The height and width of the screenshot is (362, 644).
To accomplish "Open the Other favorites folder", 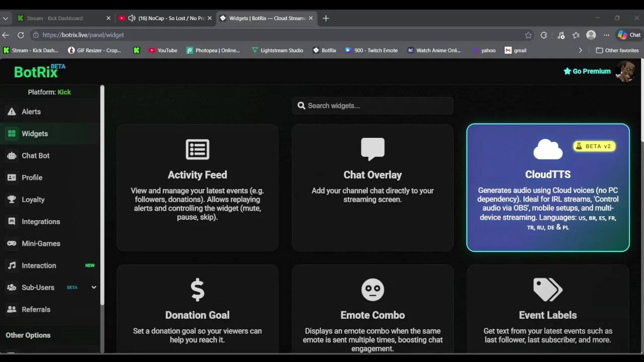I will [617, 50].
